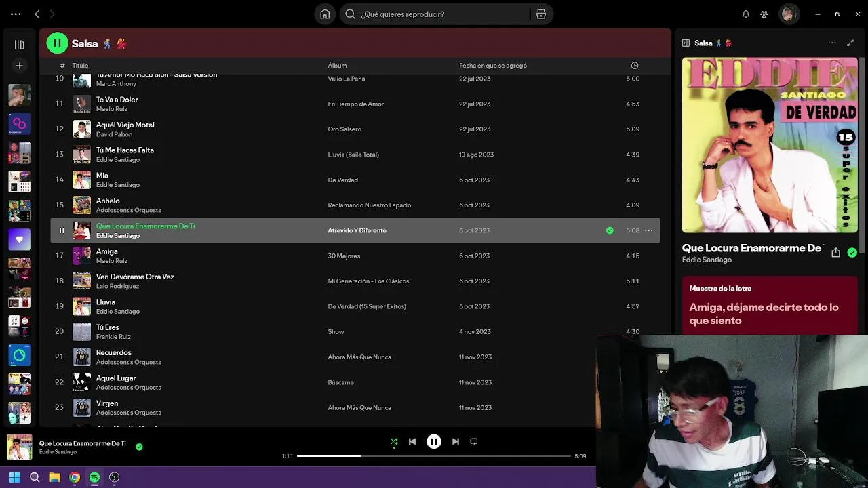Open the friends activity icon
This screenshot has height=488, width=868.
coord(764,14)
